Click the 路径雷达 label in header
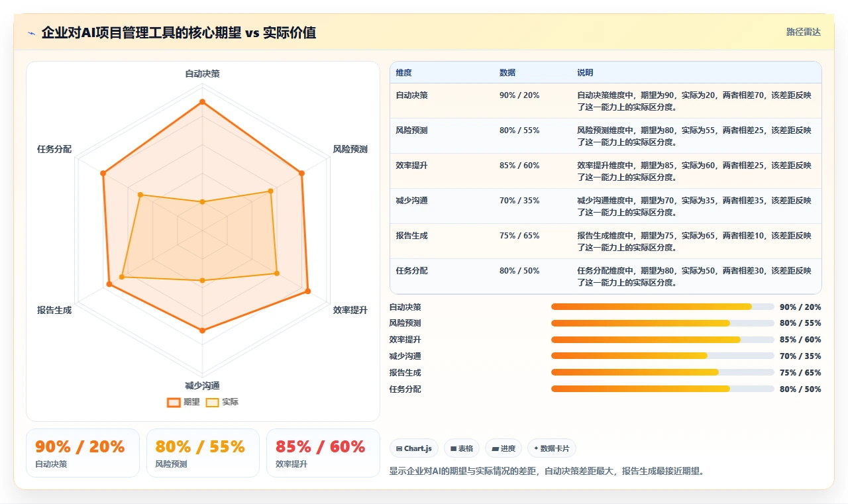 click(x=804, y=32)
